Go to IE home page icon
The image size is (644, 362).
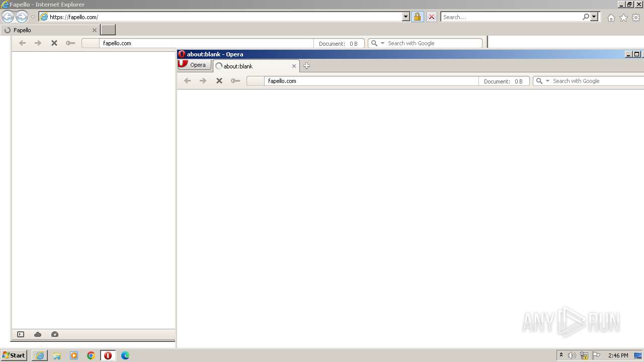coord(611,18)
